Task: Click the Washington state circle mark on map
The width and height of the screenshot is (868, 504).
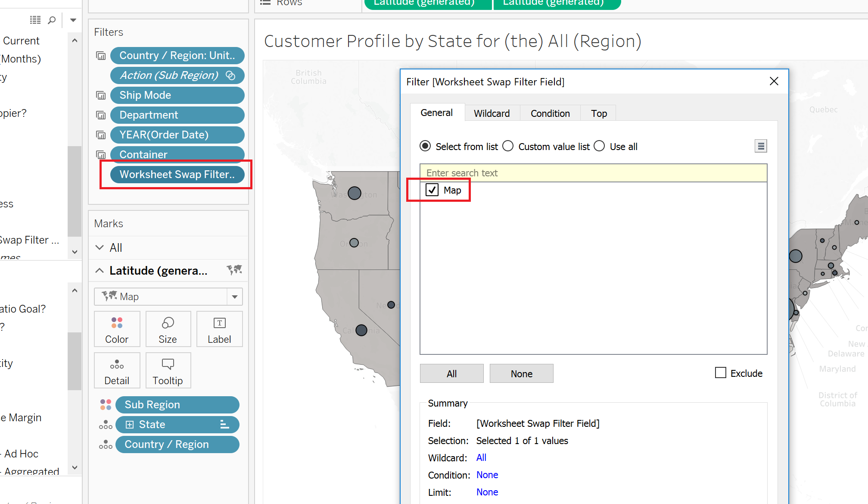Action: [355, 193]
